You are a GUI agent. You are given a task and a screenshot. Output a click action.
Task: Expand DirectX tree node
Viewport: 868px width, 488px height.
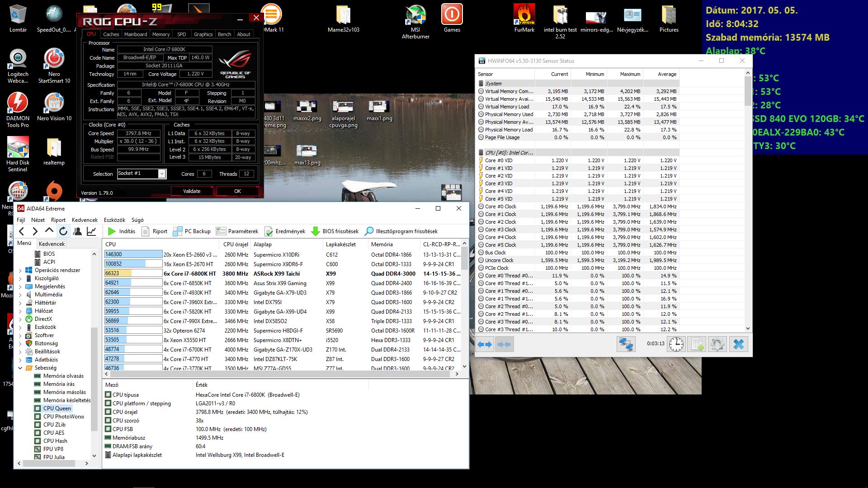coord(20,319)
